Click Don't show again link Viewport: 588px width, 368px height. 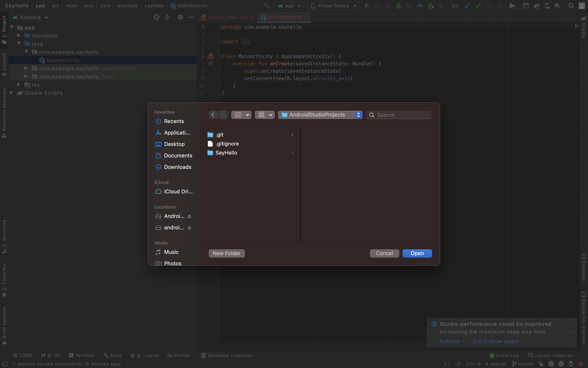pyautogui.click(x=496, y=341)
